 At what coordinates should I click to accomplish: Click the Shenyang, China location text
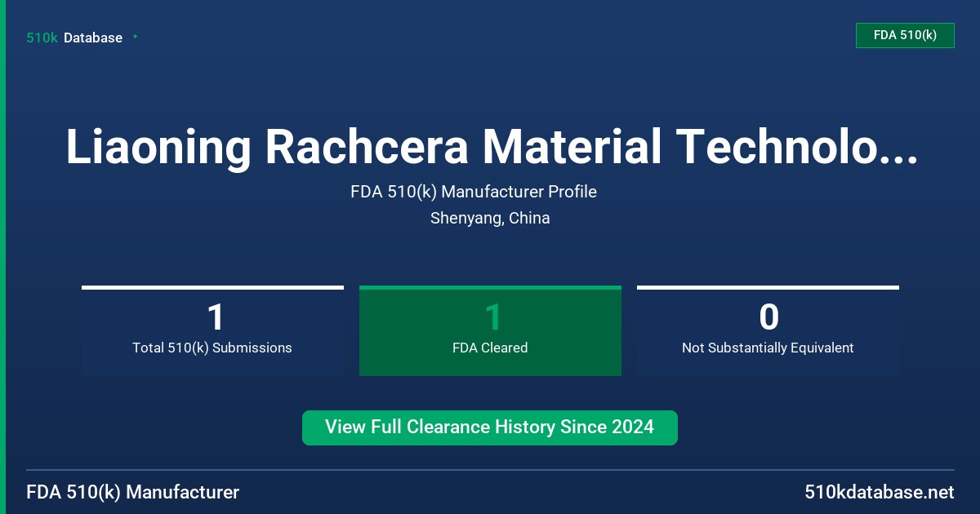[x=490, y=218]
